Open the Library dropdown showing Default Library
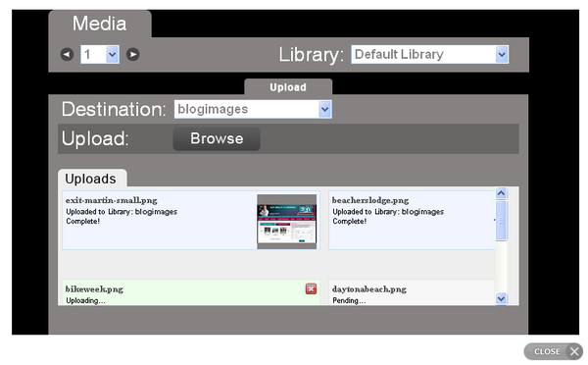 click(430, 54)
